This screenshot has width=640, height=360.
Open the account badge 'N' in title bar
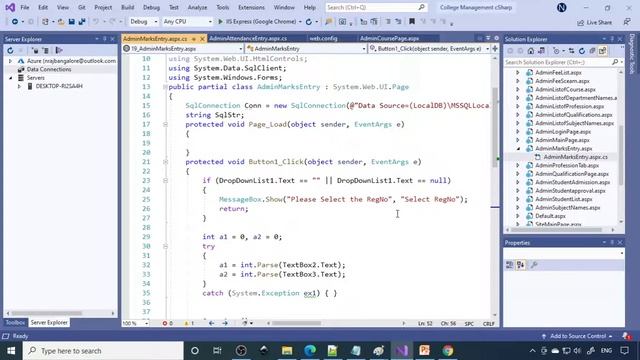[562, 7]
